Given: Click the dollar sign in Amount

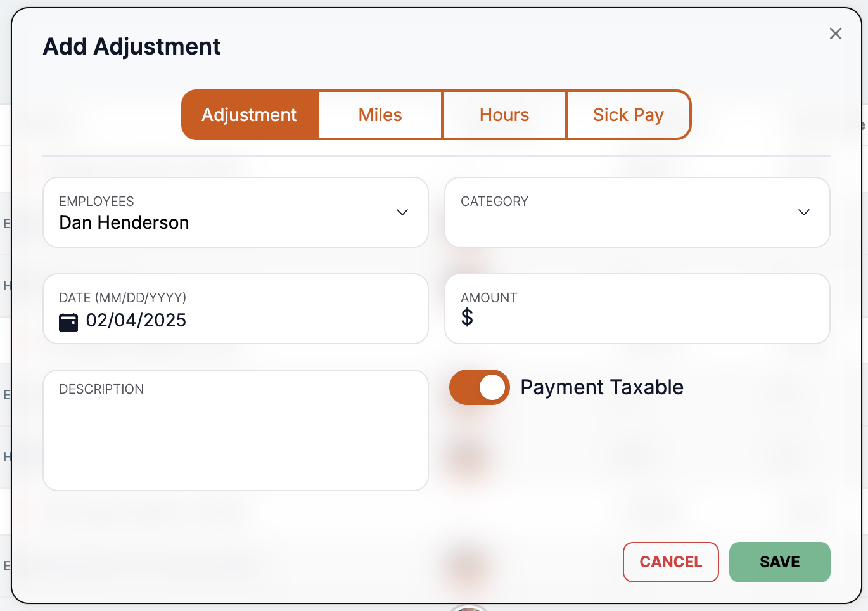Looking at the screenshot, I should point(467,317).
